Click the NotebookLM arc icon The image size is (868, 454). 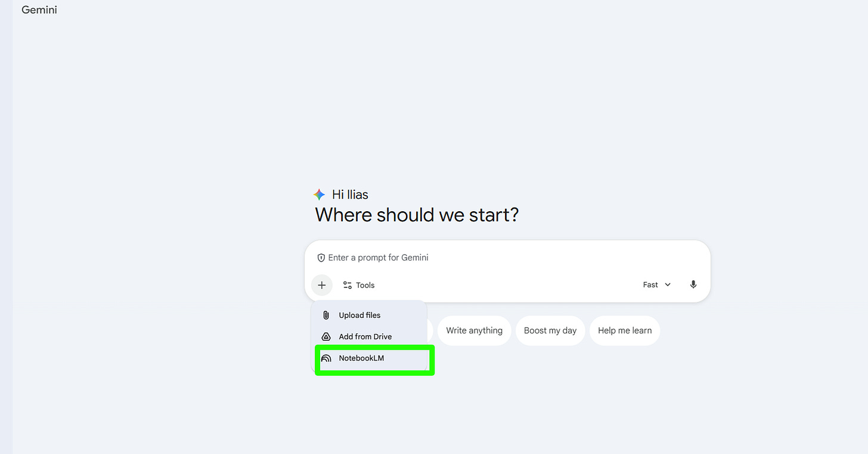click(326, 358)
